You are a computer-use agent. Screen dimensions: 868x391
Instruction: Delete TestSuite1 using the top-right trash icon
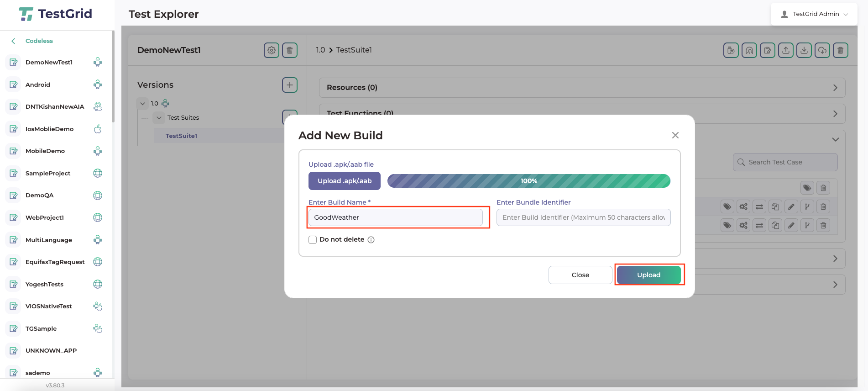tap(841, 50)
